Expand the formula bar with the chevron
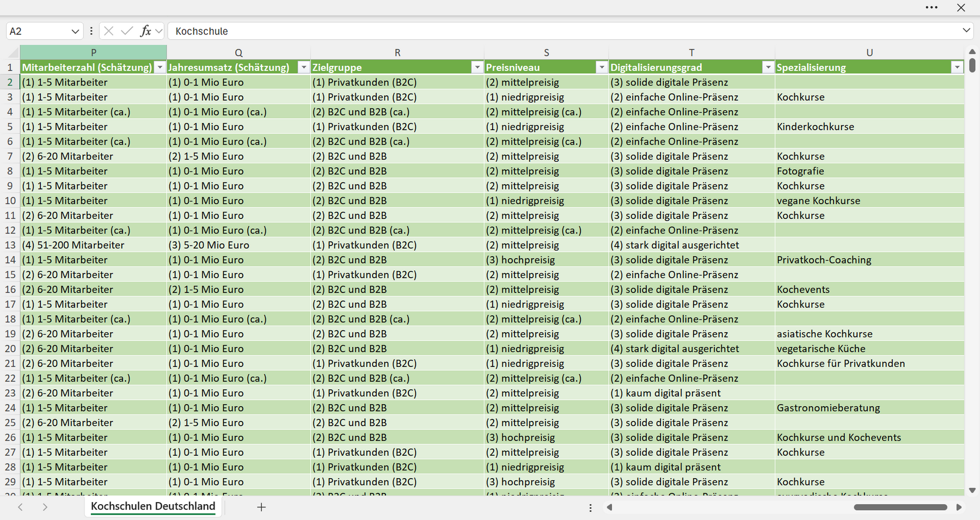Image resolution: width=980 pixels, height=520 pixels. pyautogui.click(x=966, y=30)
